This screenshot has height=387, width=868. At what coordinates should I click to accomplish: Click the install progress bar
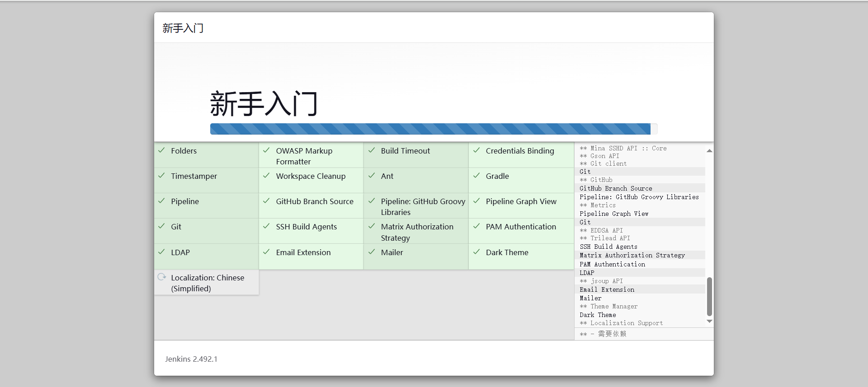434,129
